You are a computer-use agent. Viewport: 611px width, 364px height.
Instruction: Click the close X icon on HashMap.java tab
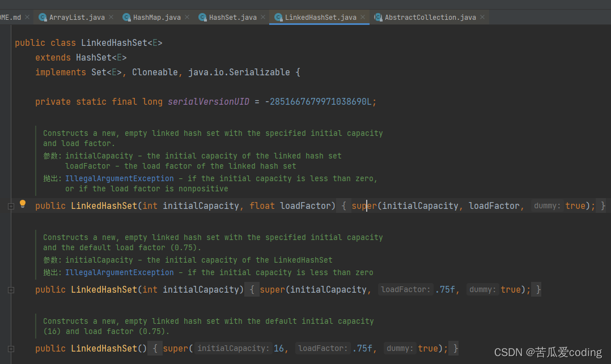pos(187,17)
